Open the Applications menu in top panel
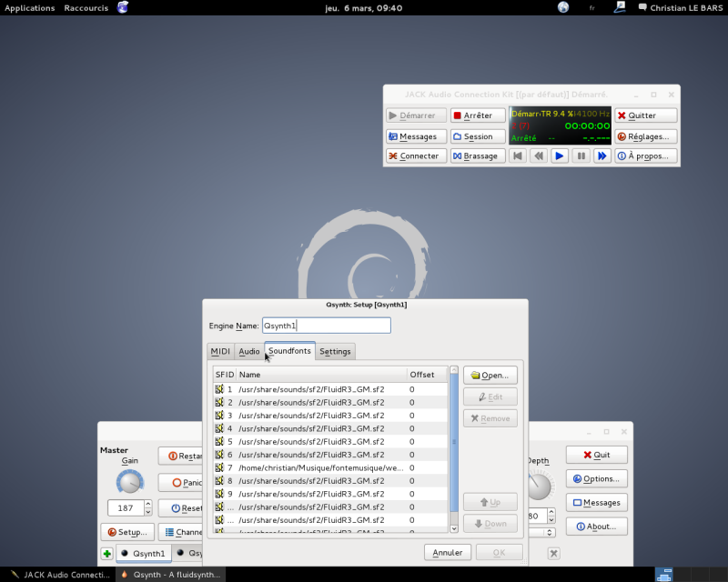 click(x=29, y=7)
